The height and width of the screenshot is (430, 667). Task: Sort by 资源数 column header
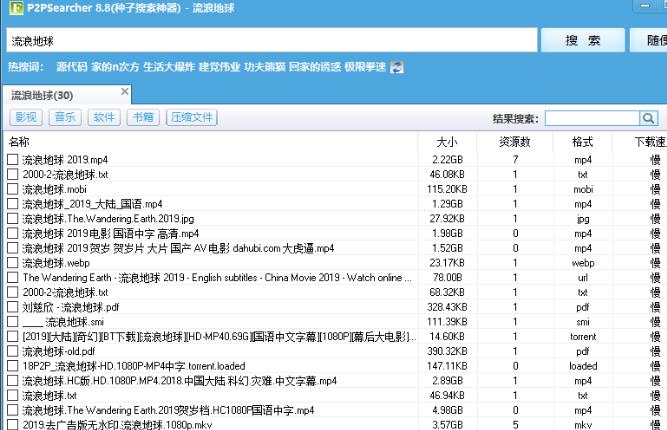515,142
